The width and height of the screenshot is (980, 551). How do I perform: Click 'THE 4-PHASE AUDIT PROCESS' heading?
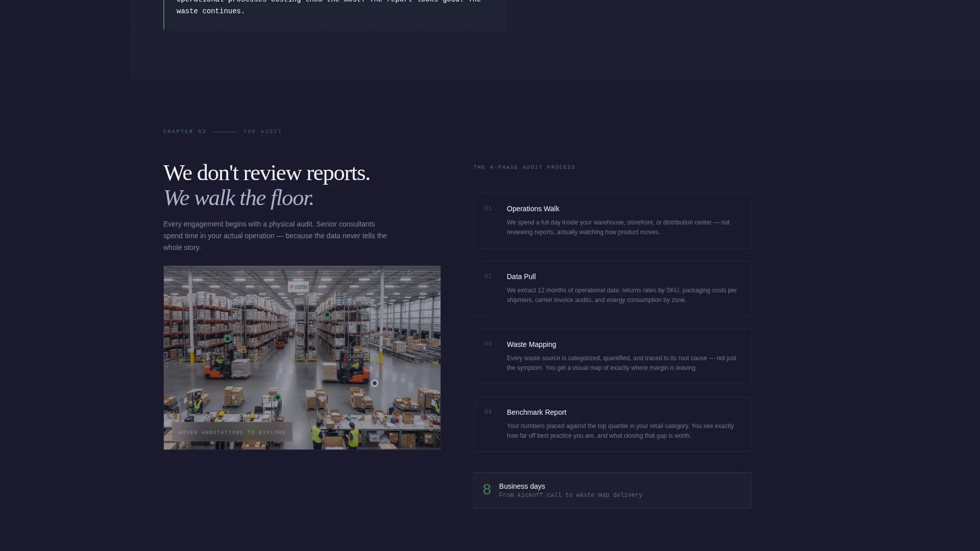pos(525,167)
